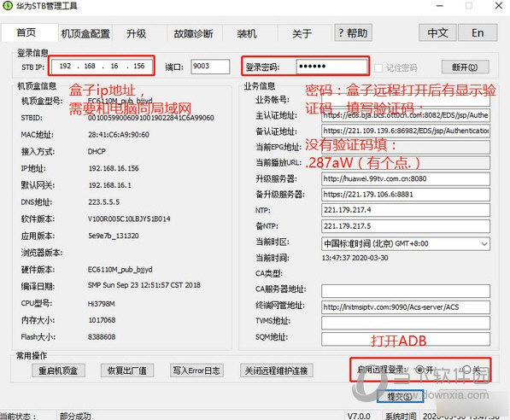
Task: Go to the 故障诊断 tab
Action: (x=194, y=33)
